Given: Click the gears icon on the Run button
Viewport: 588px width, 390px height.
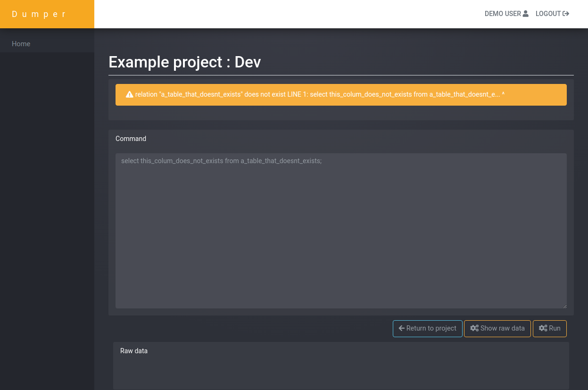Looking at the screenshot, I should [x=543, y=328].
